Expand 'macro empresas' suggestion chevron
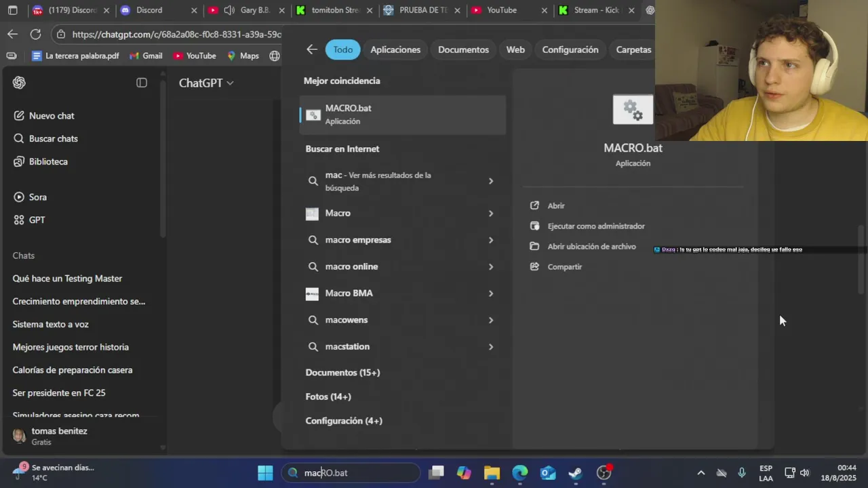868x488 pixels. [x=491, y=240]
